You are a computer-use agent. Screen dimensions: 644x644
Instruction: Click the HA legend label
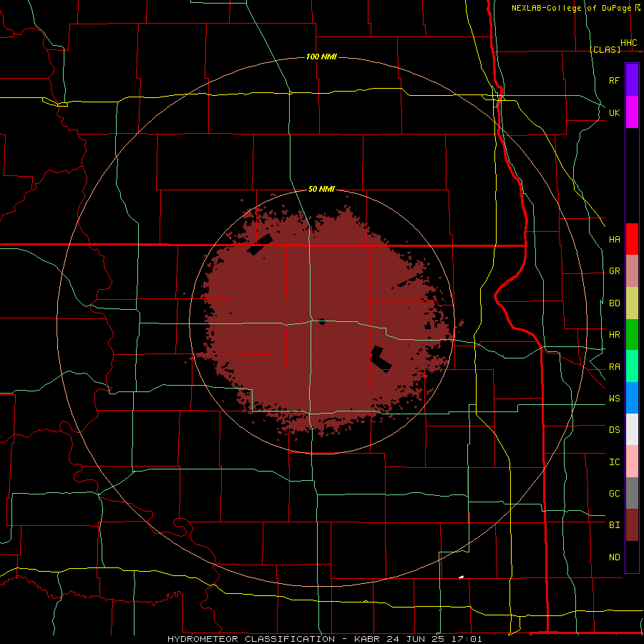tap(614, 240)
